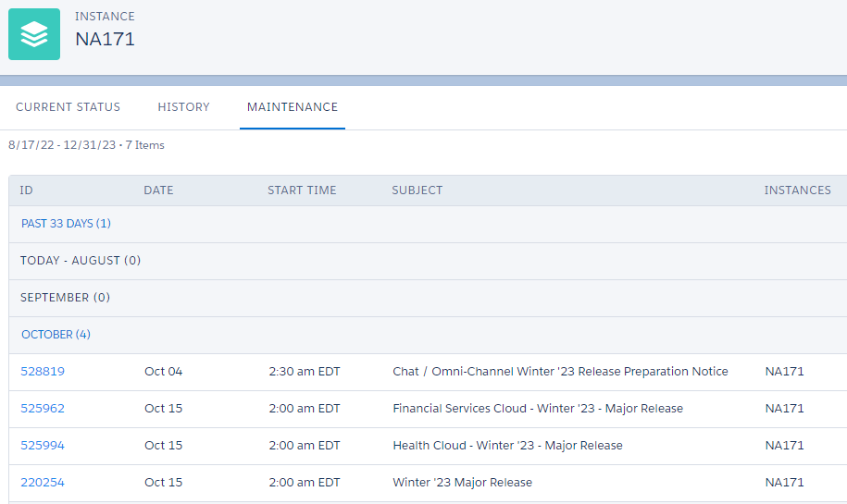This screenshot has width=847, height=504.
Task: Collapse the October (4) group
Action: (56, 335)
